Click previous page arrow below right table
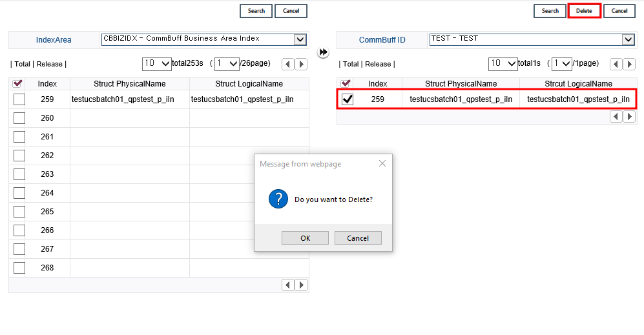 616,116
